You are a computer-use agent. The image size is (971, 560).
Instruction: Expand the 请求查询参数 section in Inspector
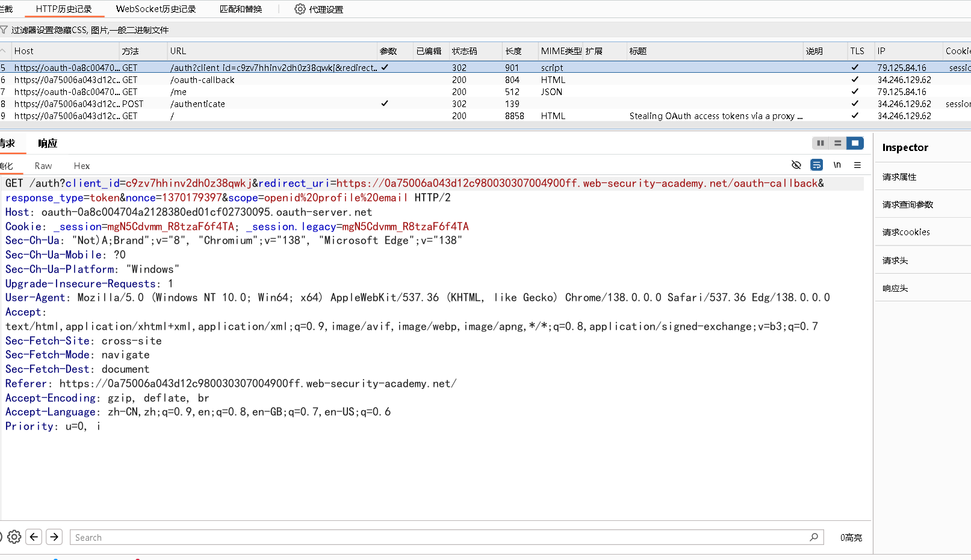(x=907, y=204)
